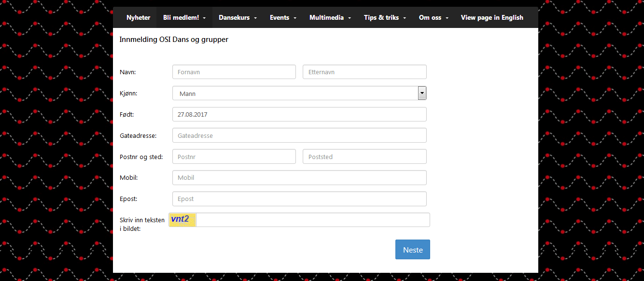This screenshot has width=644, height=281.
Task: Click the Poststed input field
Action: pos(365,157)
